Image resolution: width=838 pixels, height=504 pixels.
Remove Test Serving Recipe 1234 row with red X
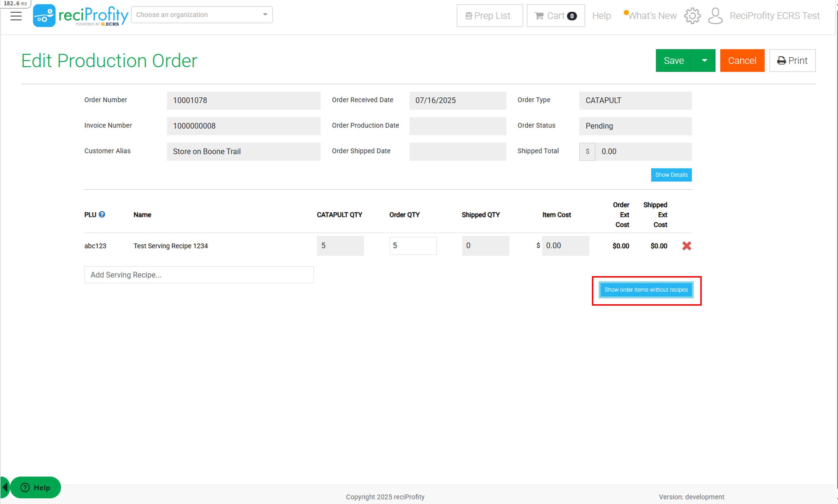click(x=686, y=246)
